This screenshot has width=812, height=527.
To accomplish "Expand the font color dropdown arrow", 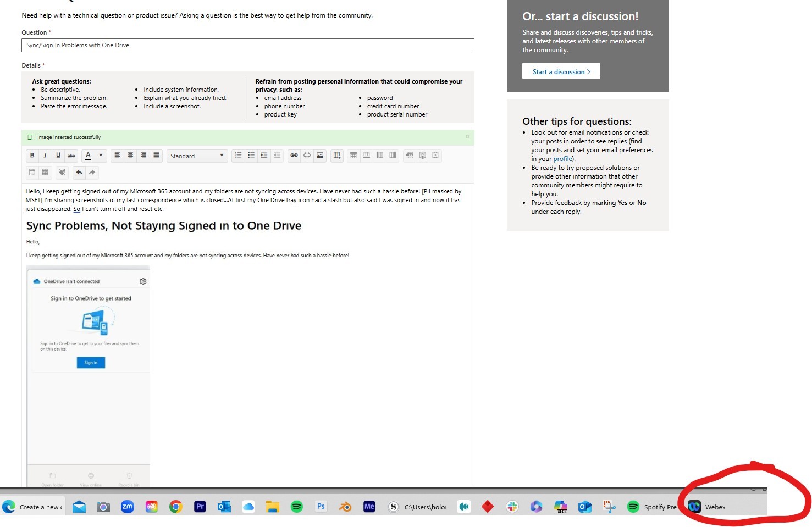I will [x=101, y=156].
